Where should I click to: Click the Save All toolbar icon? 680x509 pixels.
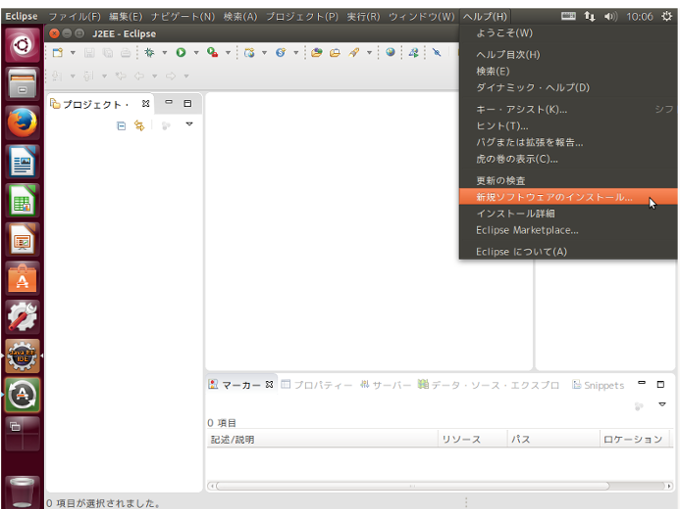[x=108, y=53]
